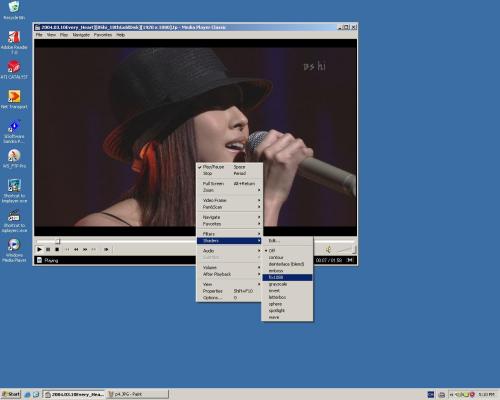Open the Adobe Reader 7.0 desktop icon

14,42
